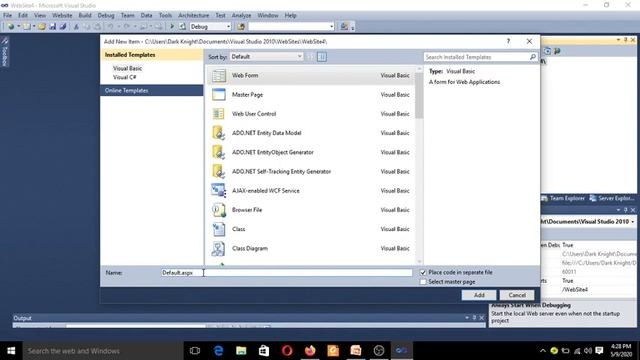Open the Toolbox side tab
The image size is (640, 360).
pyautogui.click(x=5, y=52)
